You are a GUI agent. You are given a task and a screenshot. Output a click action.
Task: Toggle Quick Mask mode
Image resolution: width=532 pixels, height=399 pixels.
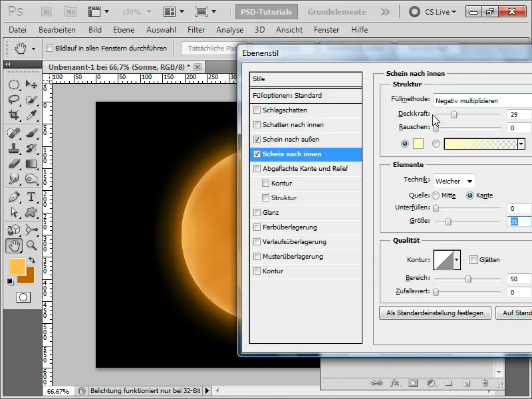click(23, 297)
